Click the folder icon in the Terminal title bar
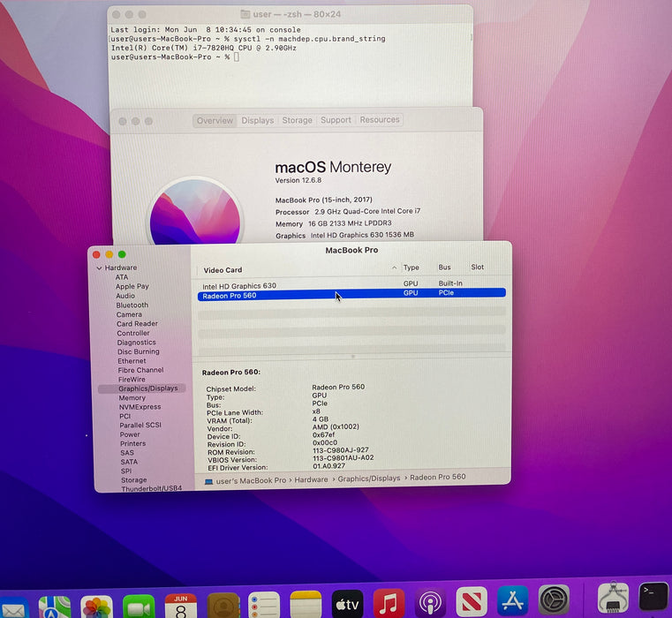Image resolution: width=672 pixels, height=618 pixels. coord(245,14)
